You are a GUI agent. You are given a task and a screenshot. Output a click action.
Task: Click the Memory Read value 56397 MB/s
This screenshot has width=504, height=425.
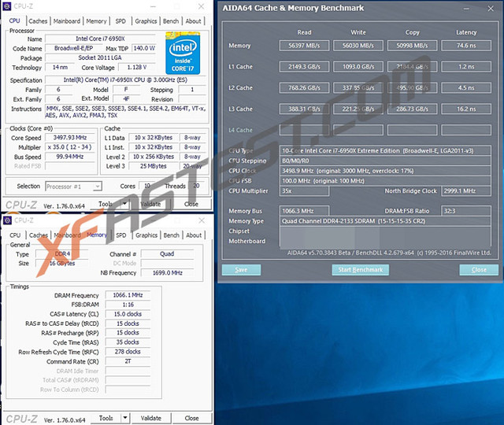pos(304,46)
